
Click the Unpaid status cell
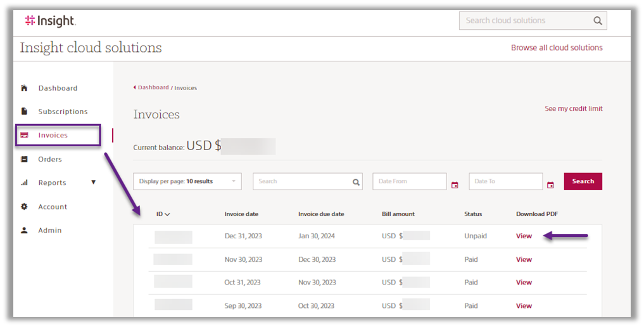tap(476, 236)
